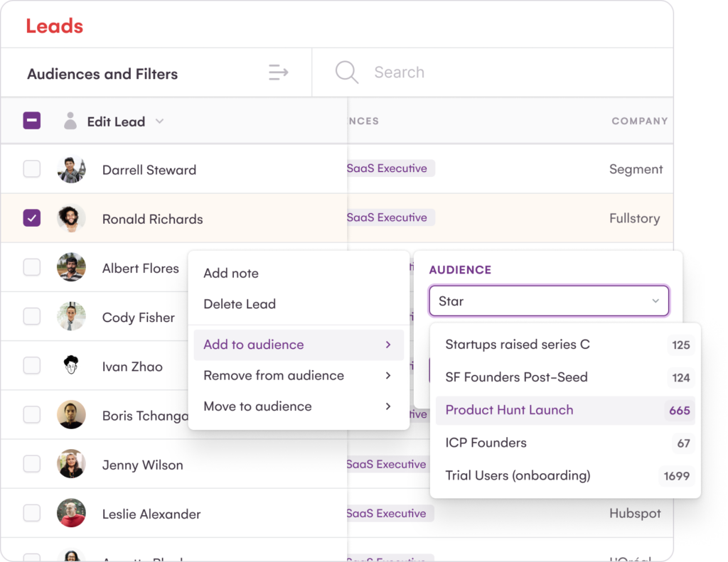The image size is (728, 562).
Task: Toggle the select-all leads checkbox
Action: tap(32, 121)
